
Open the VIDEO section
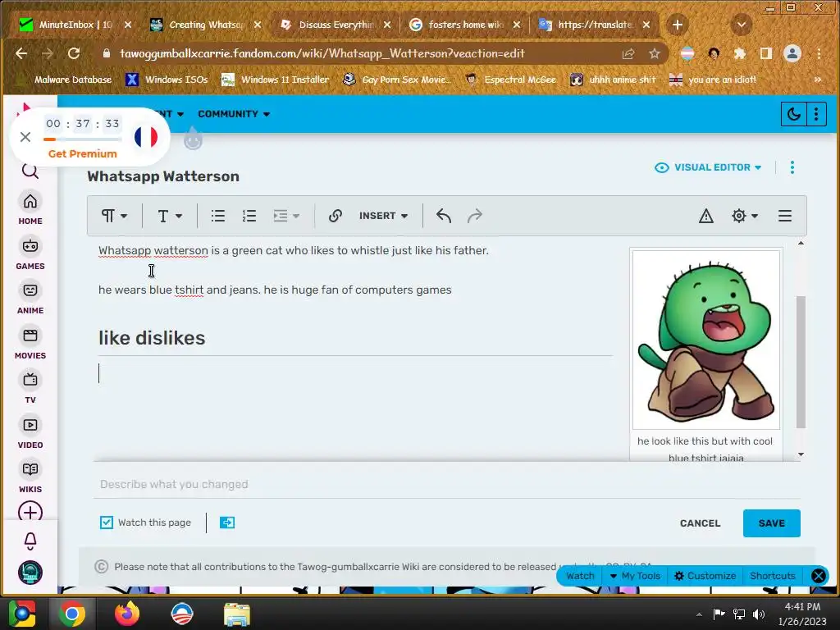coord(30,433)
